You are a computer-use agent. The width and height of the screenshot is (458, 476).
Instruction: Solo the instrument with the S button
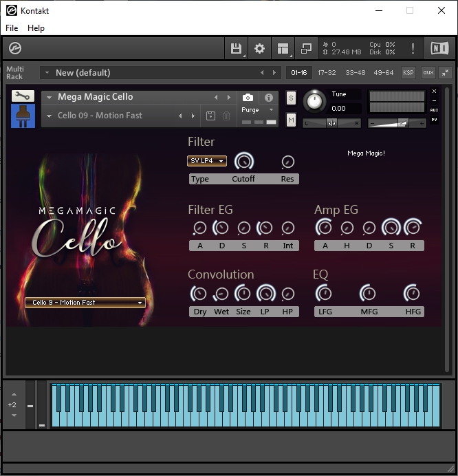click(x=291, y=98)
